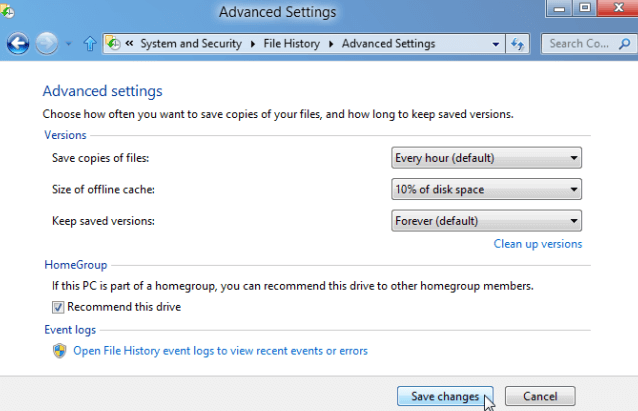Open File History event logs link
The image size is (638, 411).
click(220, 351)
